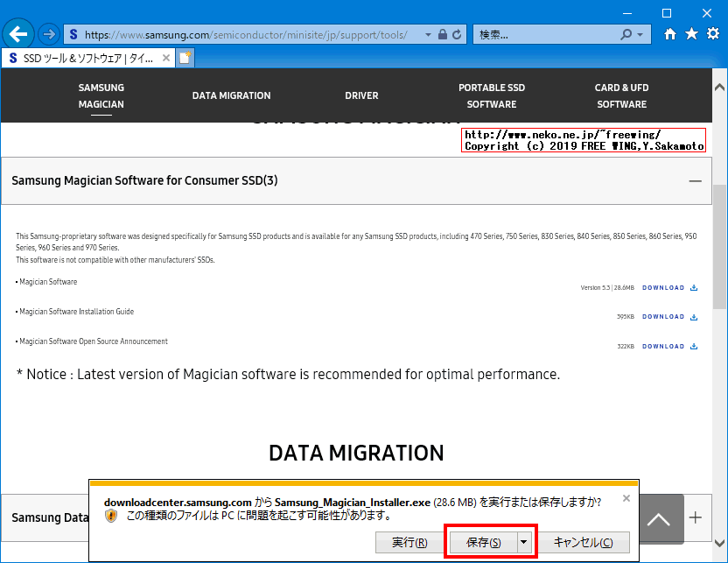Download the Magician Software Installation Guide
The image size is (728, 563).
click(669, 317)
